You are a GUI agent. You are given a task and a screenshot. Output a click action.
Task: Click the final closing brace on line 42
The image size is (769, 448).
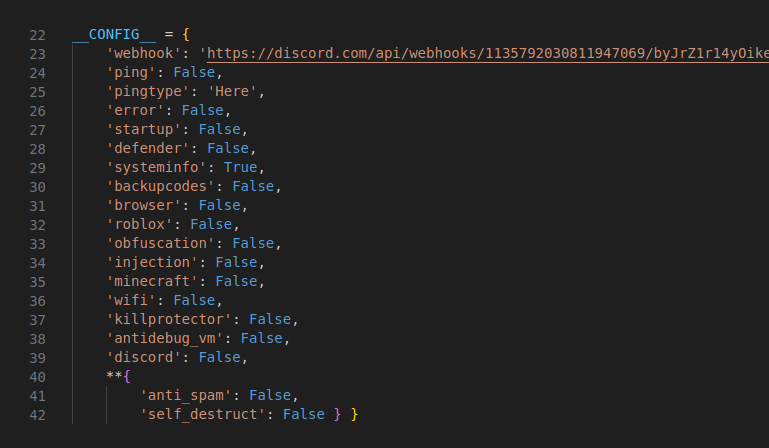click(x=354, y=413)
